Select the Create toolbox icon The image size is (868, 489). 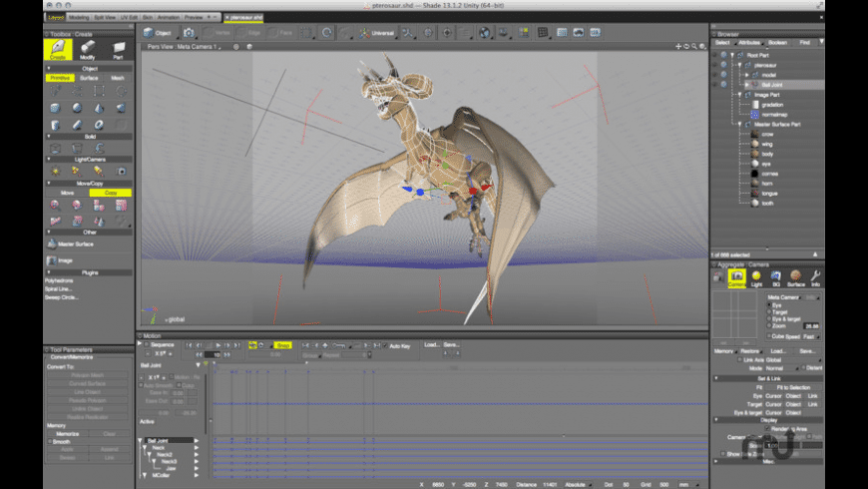[x=60, y=48]
